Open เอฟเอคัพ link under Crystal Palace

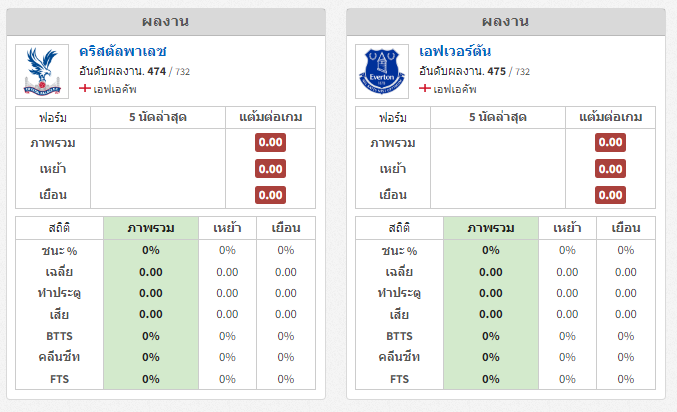click(x=115, y=89)
